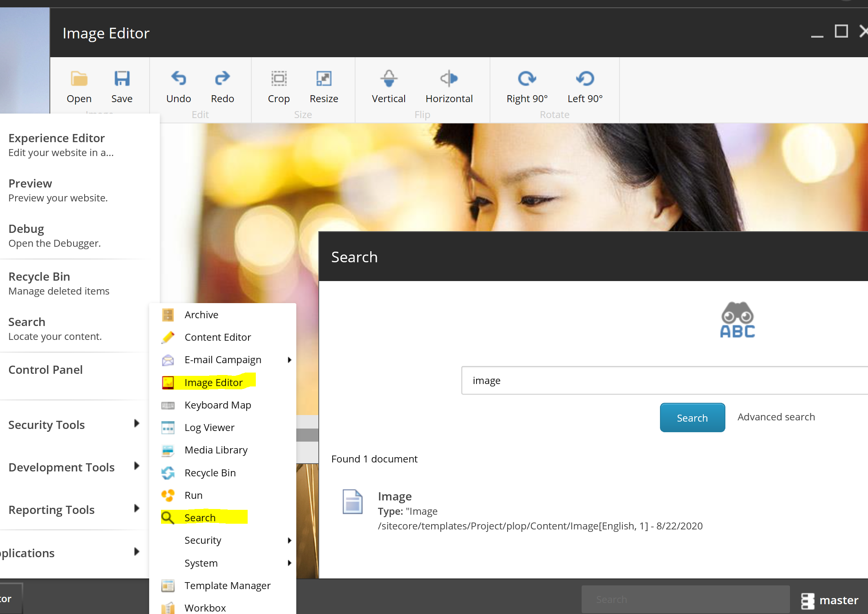The width and height of the screenshot is (868, 614).
Task: Click the Recycle Bin arrows icon in submenu
Action: [168, 473]
